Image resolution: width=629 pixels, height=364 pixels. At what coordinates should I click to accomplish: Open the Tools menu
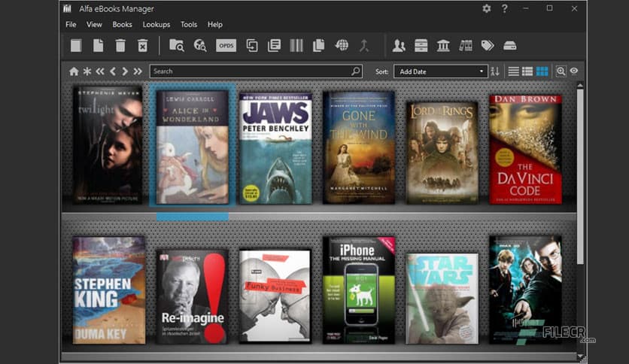[189, 25]
